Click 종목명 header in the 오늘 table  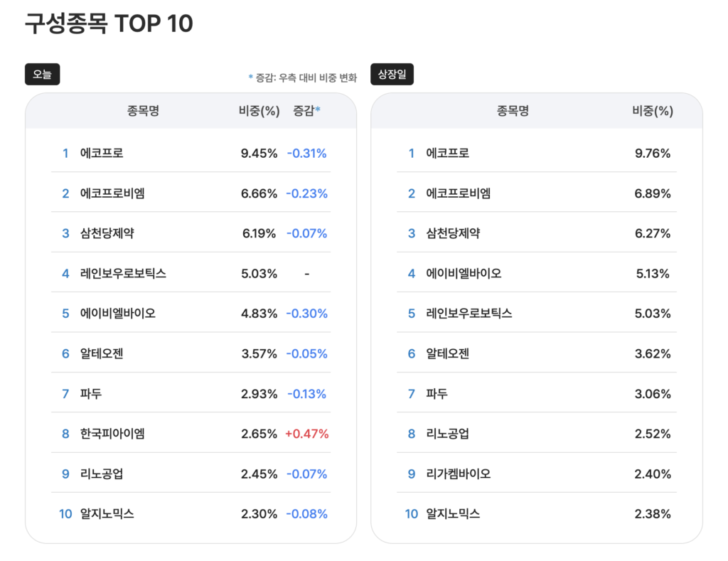click(143, 110)
